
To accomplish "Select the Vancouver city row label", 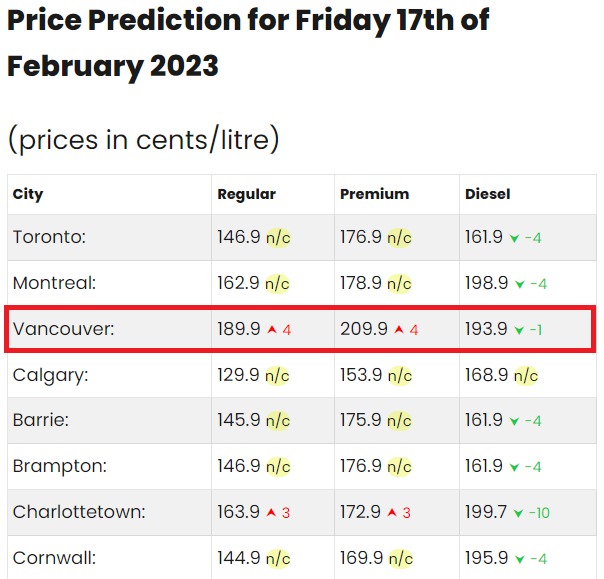I will (x=64, y=329).
